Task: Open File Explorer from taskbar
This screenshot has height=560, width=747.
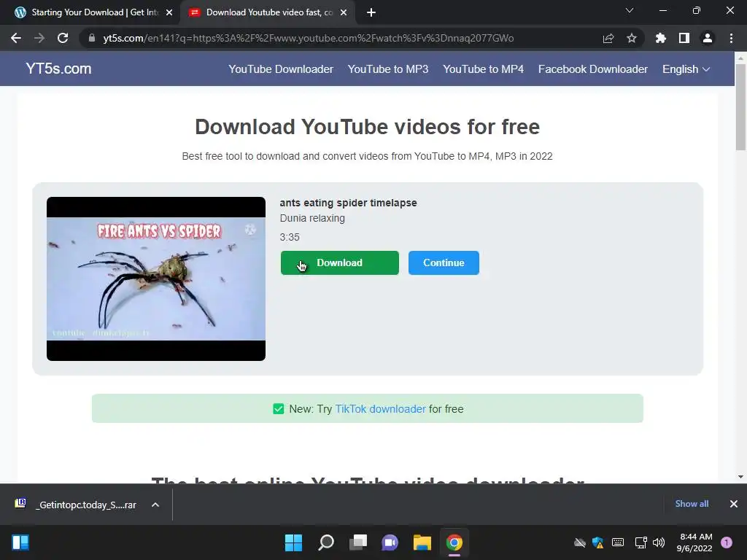Action: (422, 542)
